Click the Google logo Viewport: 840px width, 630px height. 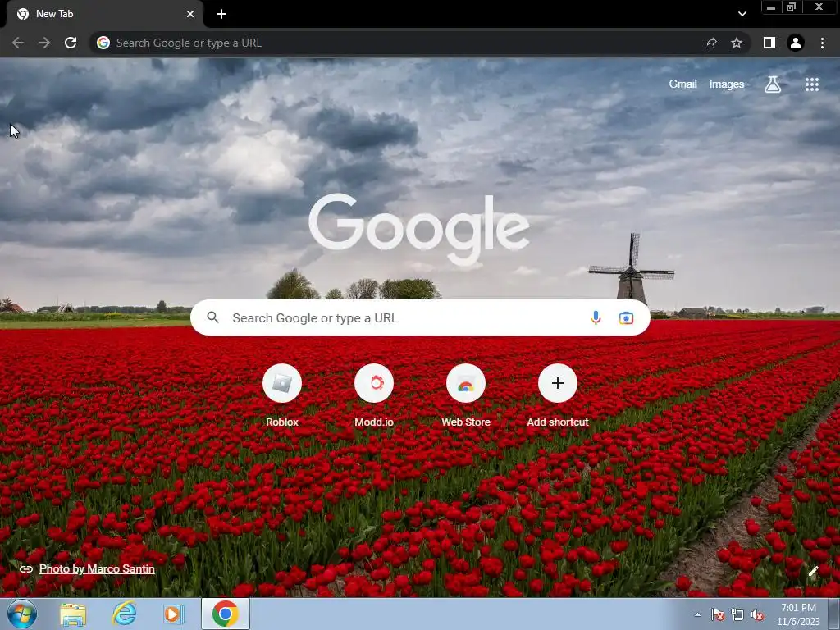click(419, 230)
